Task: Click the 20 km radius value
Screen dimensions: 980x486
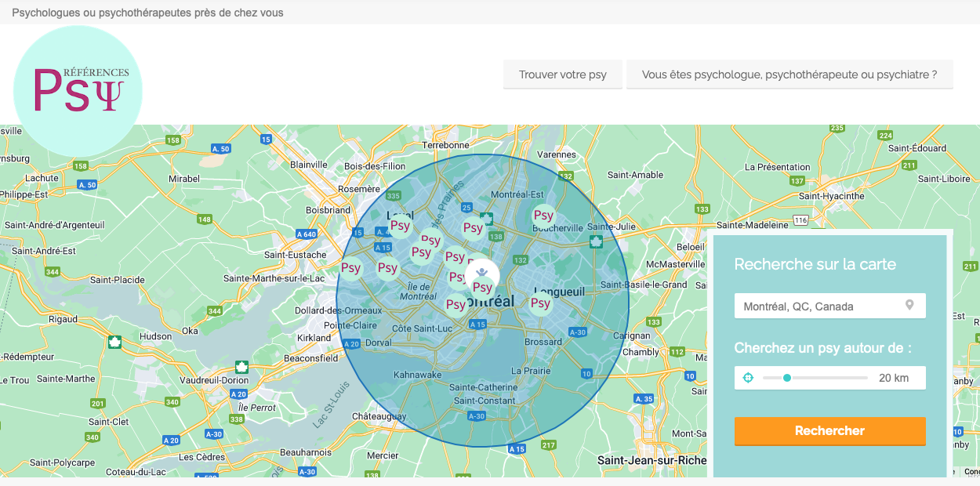Action: click(894, 378)
